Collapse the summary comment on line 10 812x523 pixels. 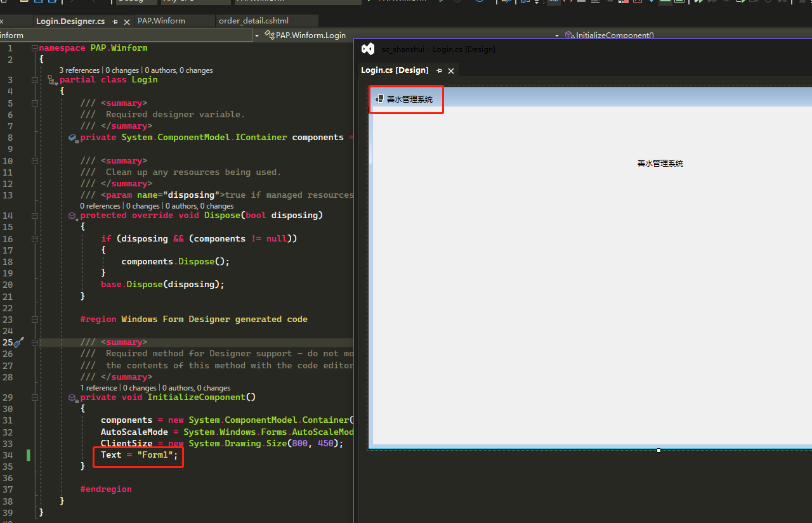(x=35, y=161)
